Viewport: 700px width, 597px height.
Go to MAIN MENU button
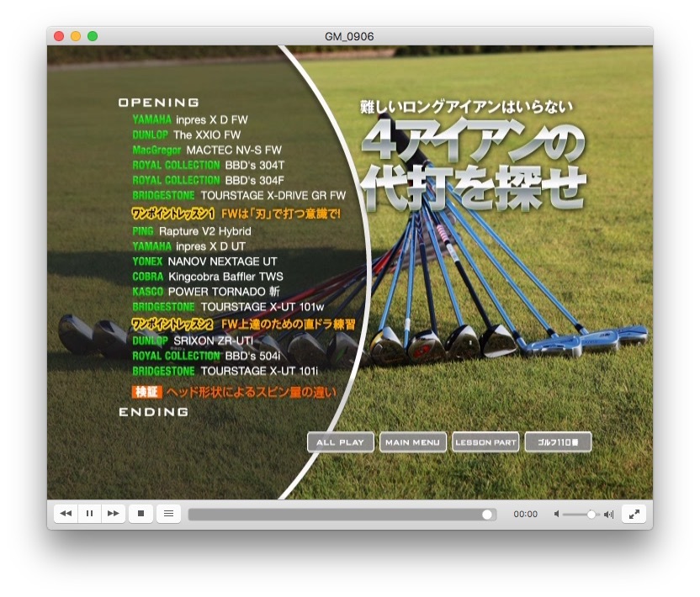click(412, 442)
